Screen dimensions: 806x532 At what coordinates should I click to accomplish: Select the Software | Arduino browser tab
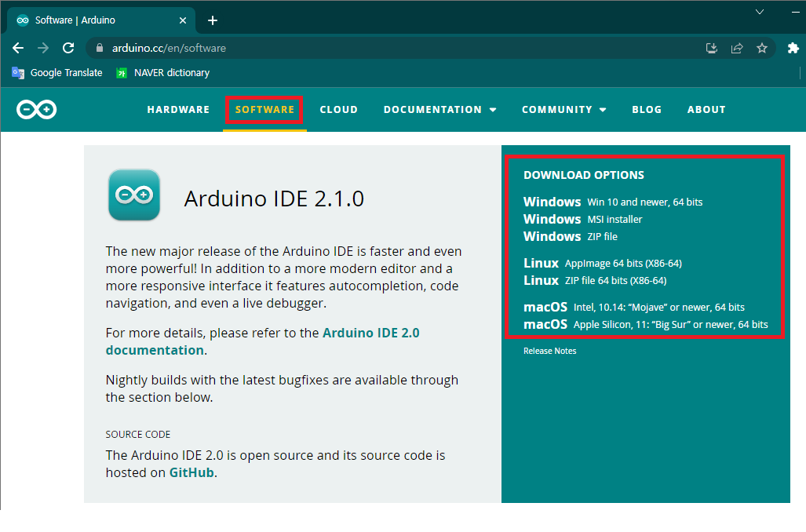(x=101, y=20)
